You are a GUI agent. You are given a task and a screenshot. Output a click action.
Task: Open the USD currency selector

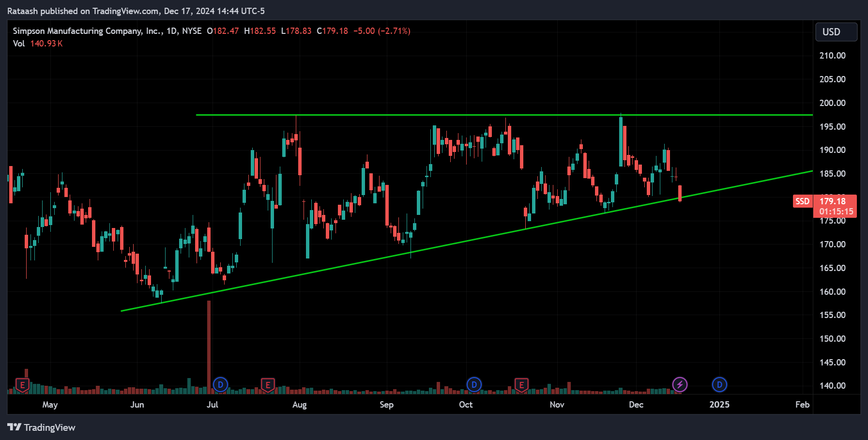[836, 32]
